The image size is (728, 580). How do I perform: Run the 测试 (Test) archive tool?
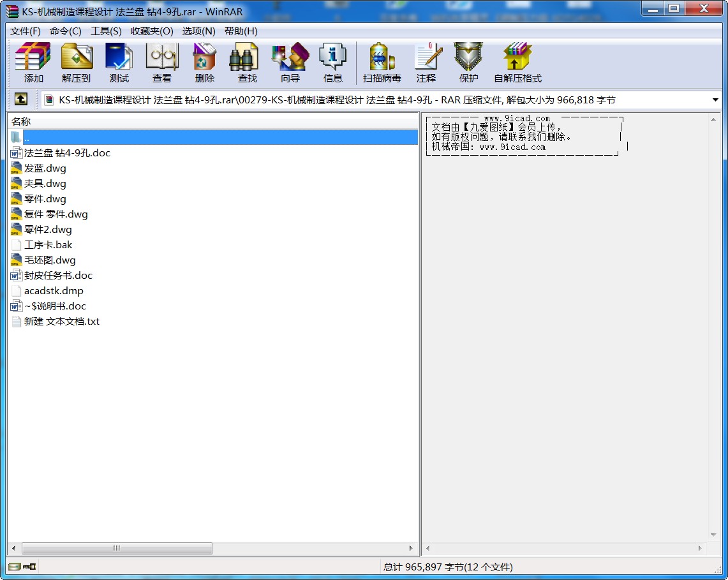tap(119, 63)
